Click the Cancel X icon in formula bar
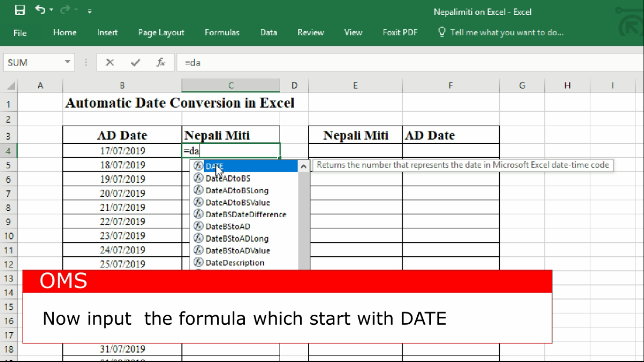This screenshot has height=362, width=644. tap(109, 62)
